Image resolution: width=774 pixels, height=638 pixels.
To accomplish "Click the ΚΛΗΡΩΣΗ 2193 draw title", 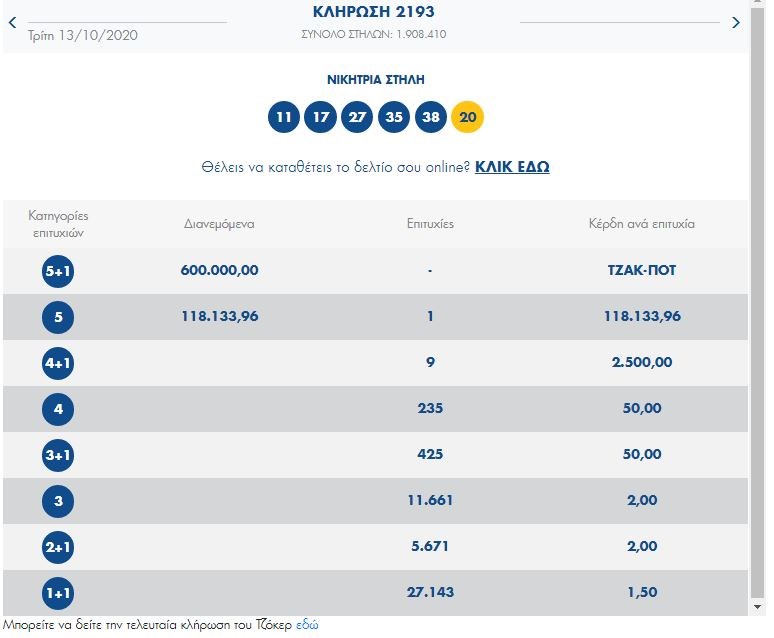I will click(373, 12).
